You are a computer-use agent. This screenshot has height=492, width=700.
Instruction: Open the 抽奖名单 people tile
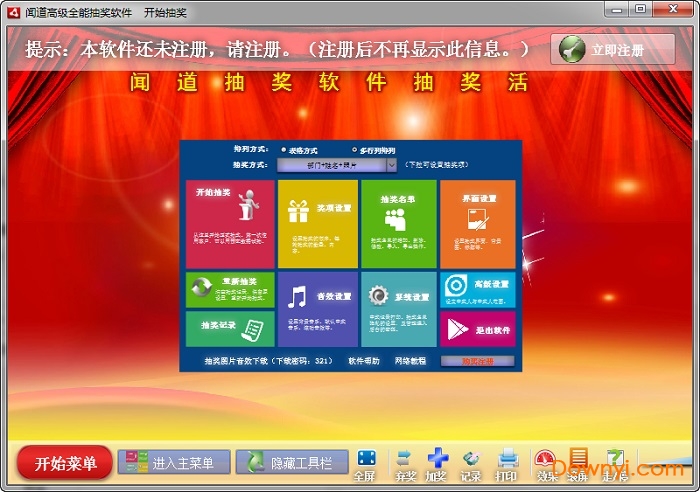399,224
